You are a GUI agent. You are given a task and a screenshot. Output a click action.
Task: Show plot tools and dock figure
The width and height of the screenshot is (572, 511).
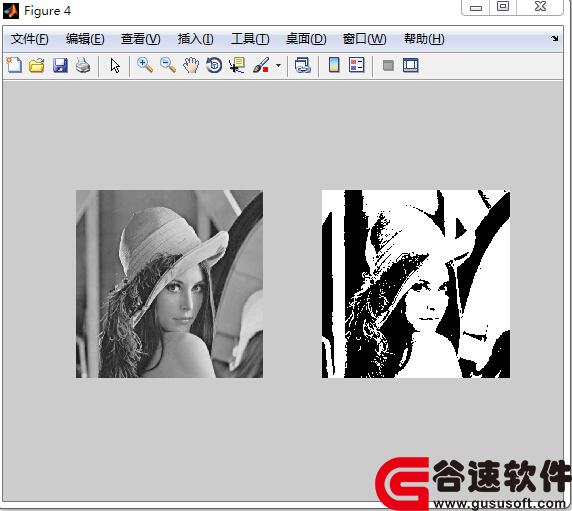click(411, 66)
